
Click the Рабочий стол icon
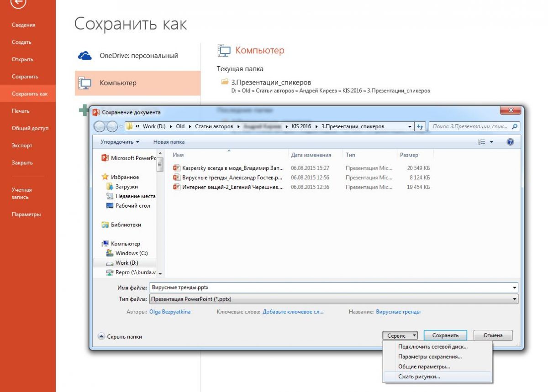pyautogui.click(x=110, y=205)
